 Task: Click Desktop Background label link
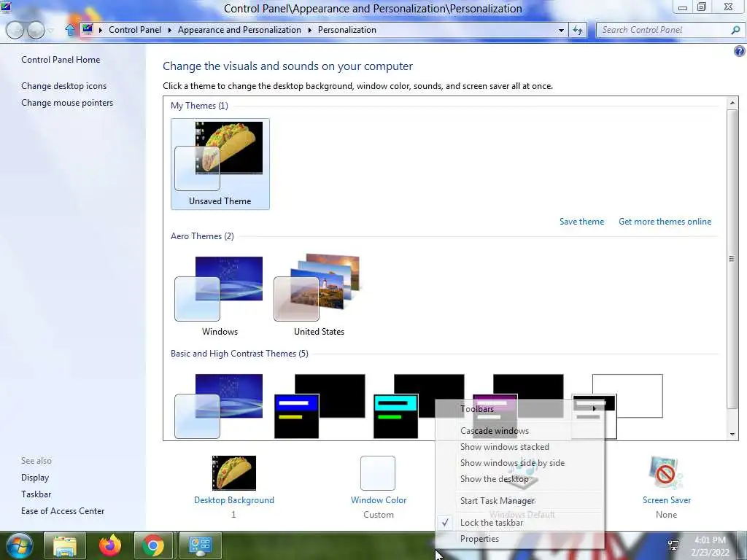click(234, 500)
